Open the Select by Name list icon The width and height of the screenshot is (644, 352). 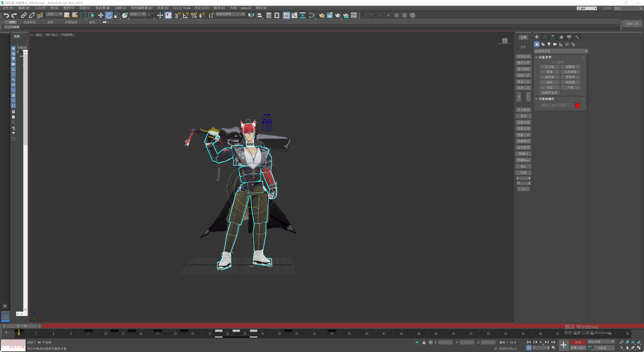[x=75, y=15]
